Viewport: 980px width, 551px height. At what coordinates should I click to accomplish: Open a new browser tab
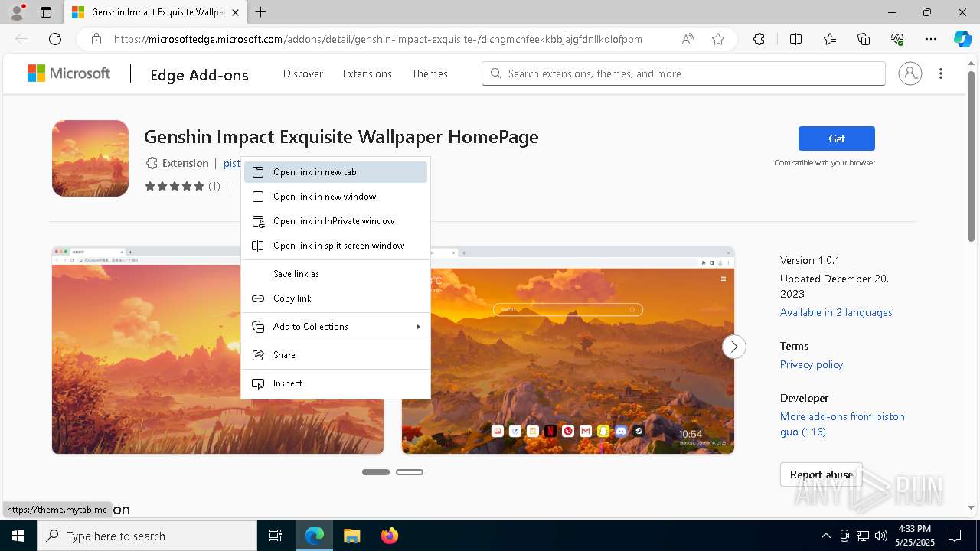click(x=261, y=12)
